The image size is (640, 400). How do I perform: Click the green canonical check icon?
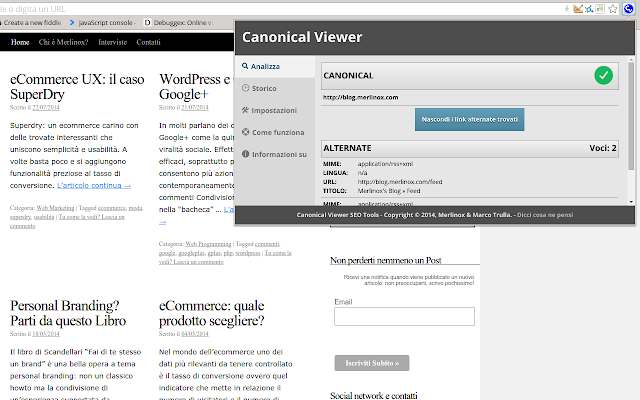tap(603, 76)
